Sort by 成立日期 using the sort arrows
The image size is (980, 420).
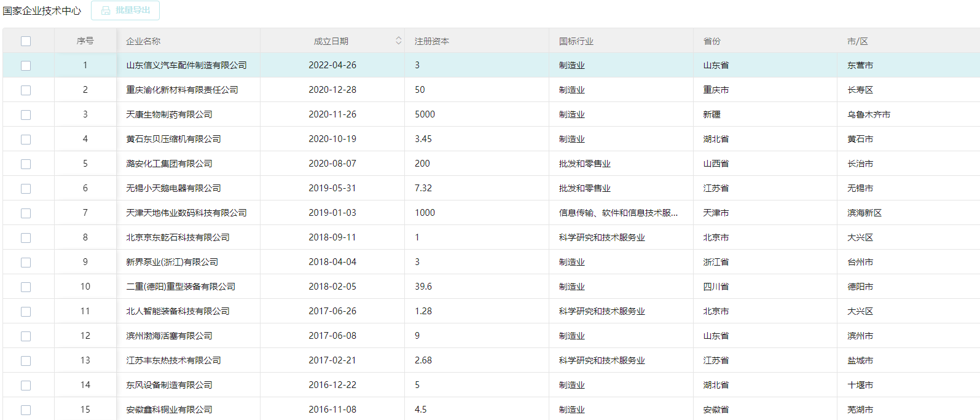coord(398,41)
